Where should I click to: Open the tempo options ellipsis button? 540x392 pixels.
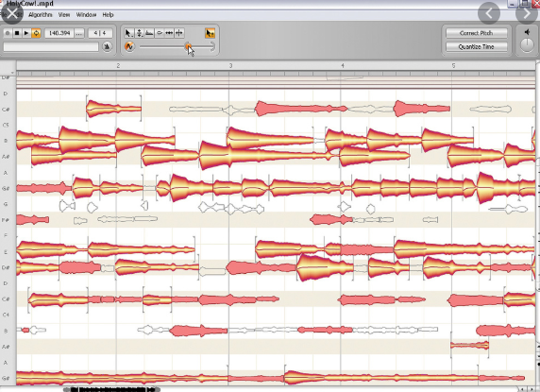pos(79,33)
